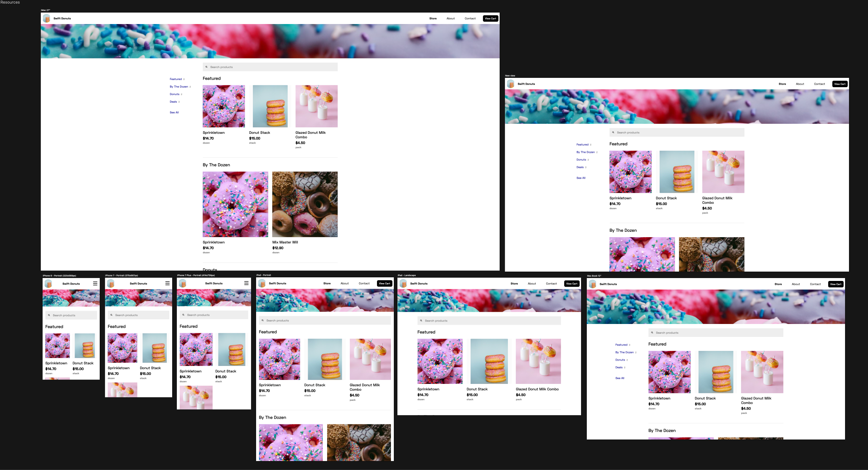Click the Swift Donuts logo on the iPad Portrait artboard
Viewport: 868px width, 470px height.
pos(262,283)
